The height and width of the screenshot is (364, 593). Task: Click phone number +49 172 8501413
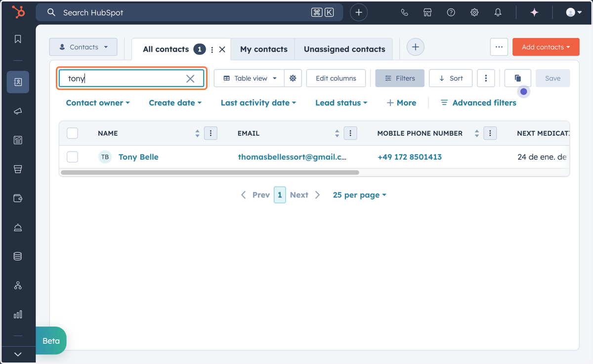410,157
